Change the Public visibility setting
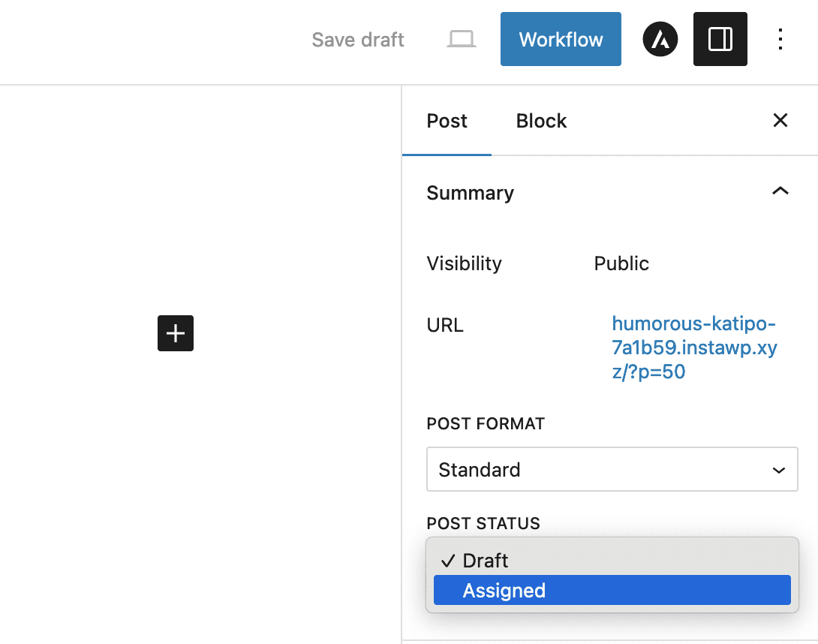 621,263
